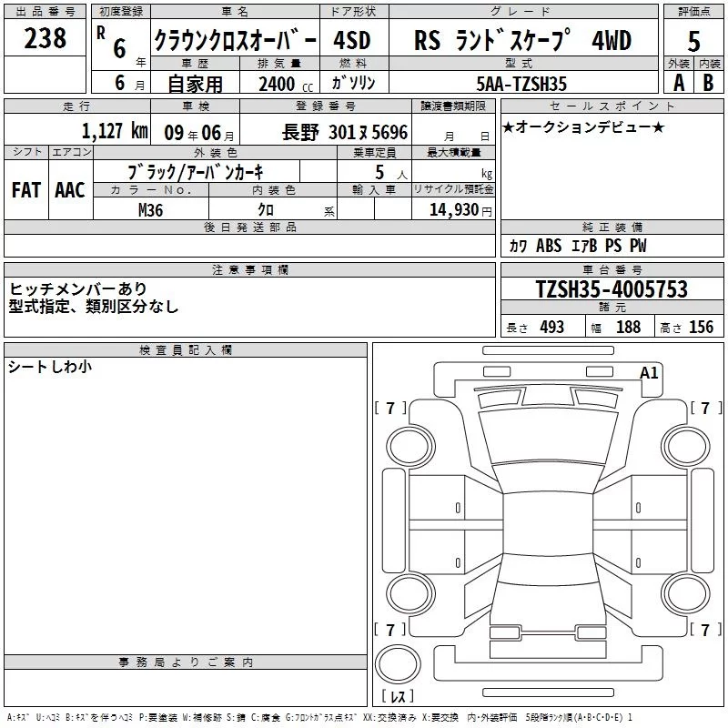Click door type value 4SD
The height and width of the screenshot is (728, 728).
tap(352, 40)
